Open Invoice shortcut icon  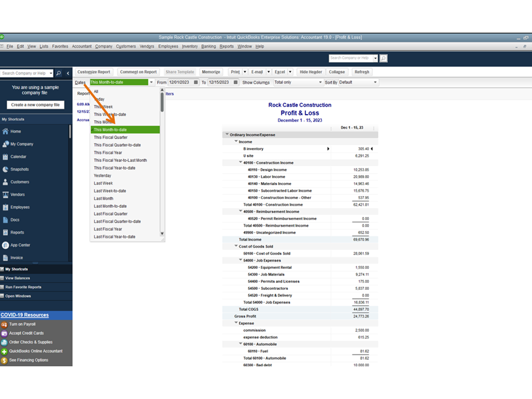(6, 258)
